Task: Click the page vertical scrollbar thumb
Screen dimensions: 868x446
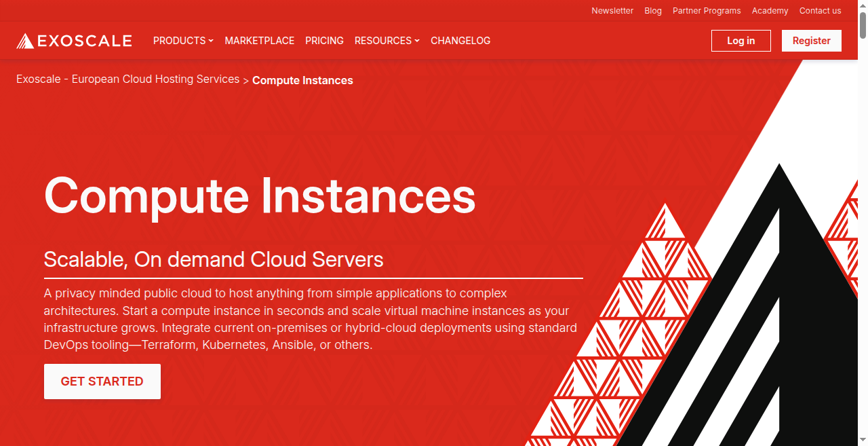Action: pyautogui.click(x=863, y=24)
